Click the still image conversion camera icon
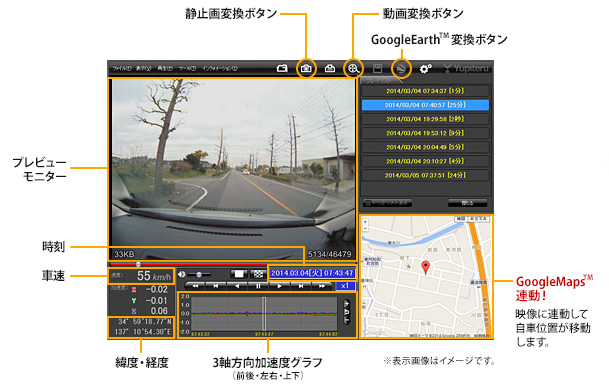The image size is (609, 388). coord(306,69)
